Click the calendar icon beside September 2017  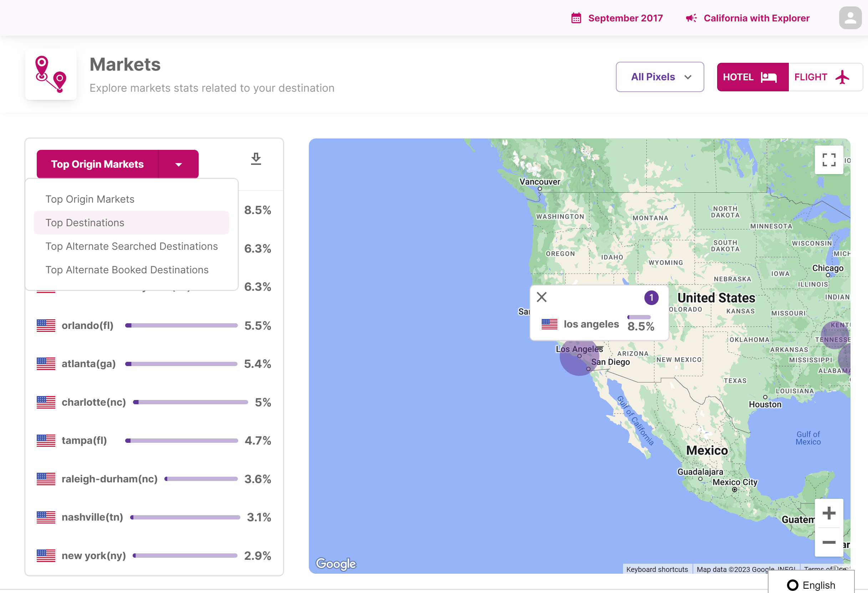576,18
